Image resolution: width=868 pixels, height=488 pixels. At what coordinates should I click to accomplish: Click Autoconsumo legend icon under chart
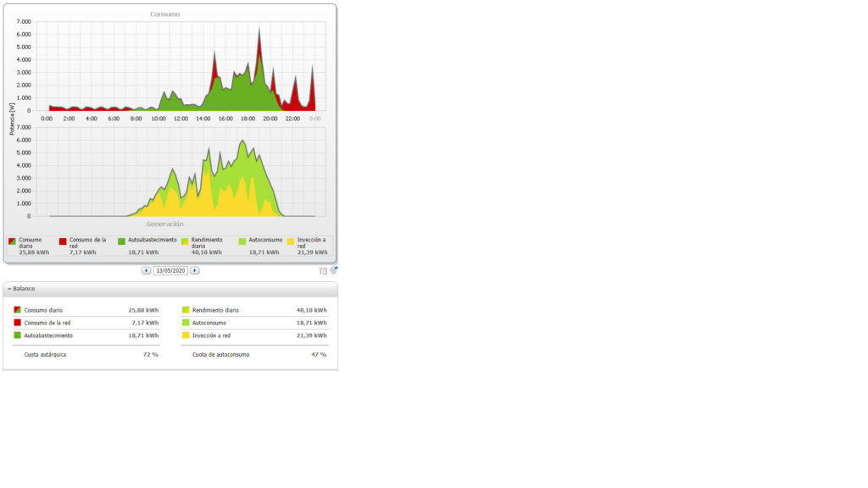tap(242, 241)
